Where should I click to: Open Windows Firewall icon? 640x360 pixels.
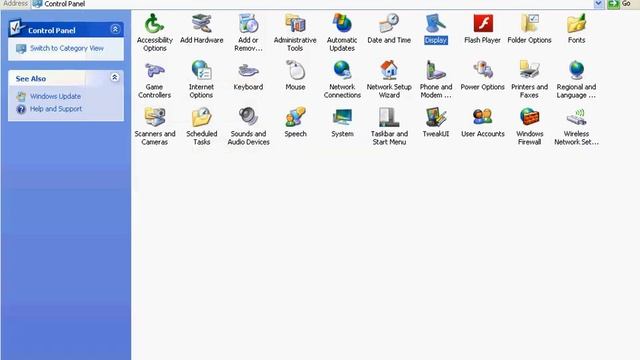529,117
